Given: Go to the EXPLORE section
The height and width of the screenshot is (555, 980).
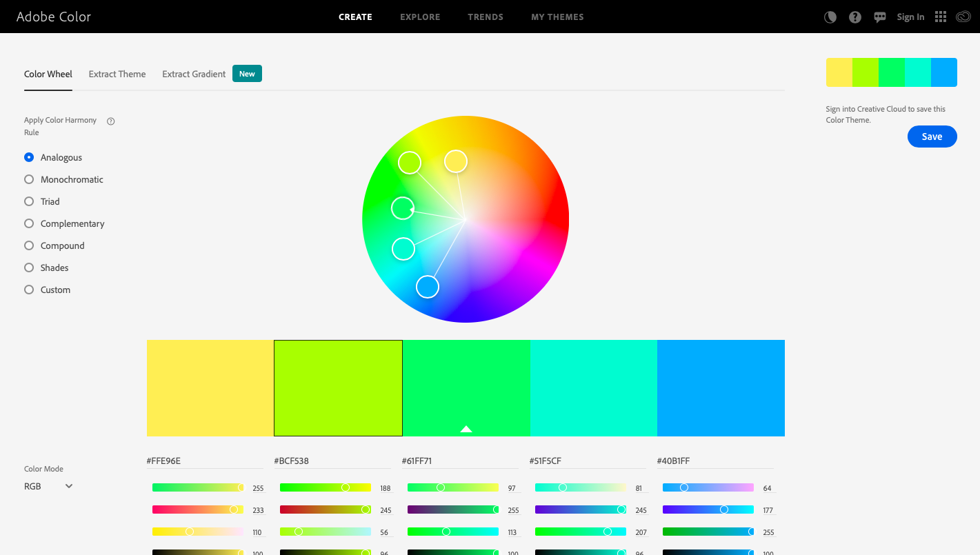Looking at the screenshot, I should (x=420, y=17).
